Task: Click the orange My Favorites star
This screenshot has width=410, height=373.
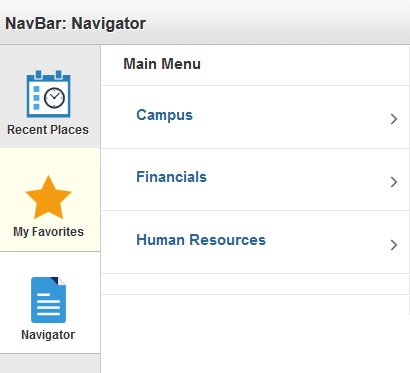Action: click(x=48, y=197)
